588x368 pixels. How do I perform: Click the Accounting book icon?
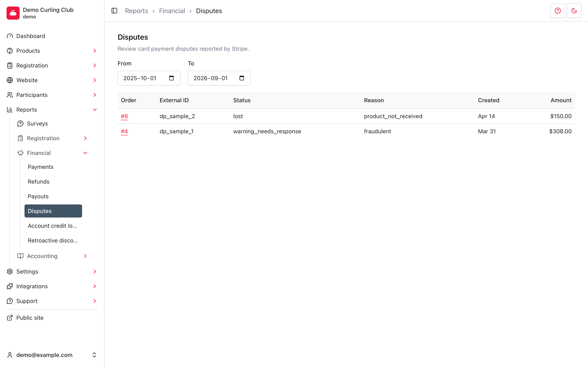click(20, 256)
